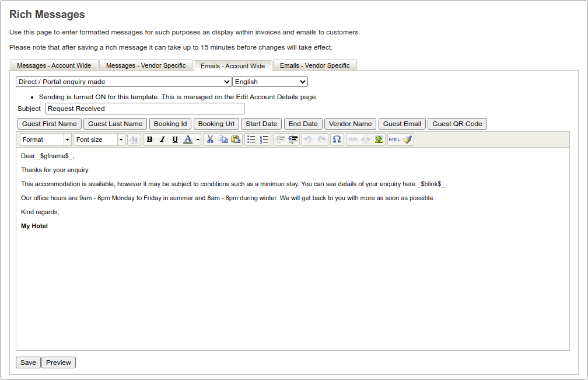Open the omega special character picker

point(337,140)
